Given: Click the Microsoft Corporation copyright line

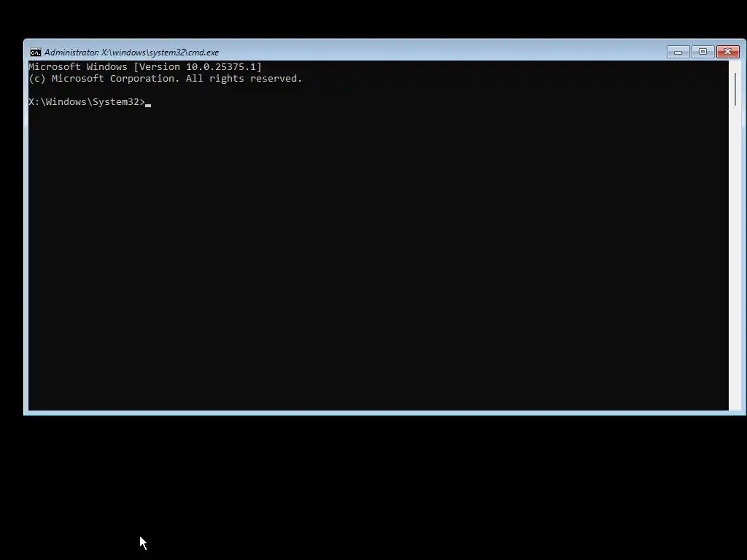Looking at the screenshot, I should click(166, 79).
